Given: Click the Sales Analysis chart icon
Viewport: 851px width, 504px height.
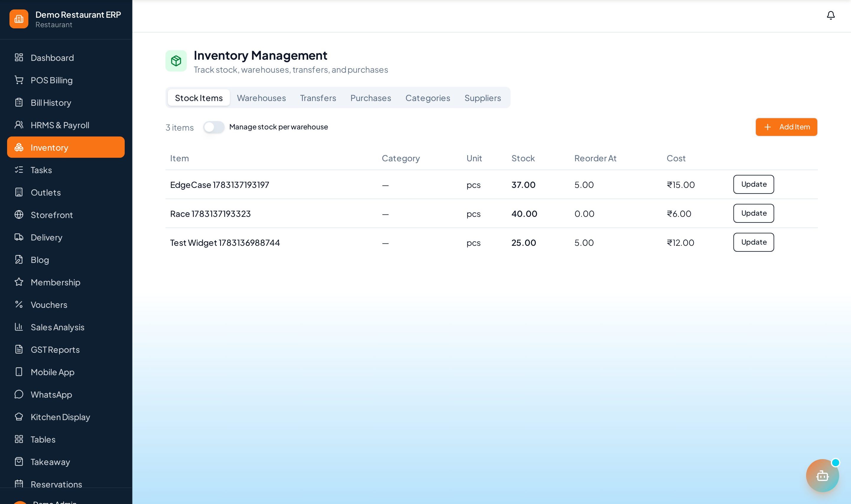Looking at the screenshot, I should 19,327.
